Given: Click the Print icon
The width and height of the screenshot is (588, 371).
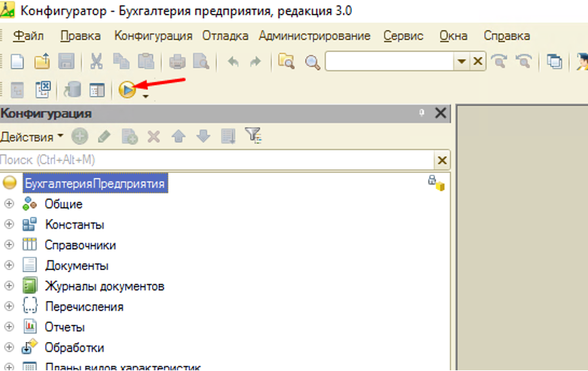Looking at the screenshot, I should coord(177,61).
